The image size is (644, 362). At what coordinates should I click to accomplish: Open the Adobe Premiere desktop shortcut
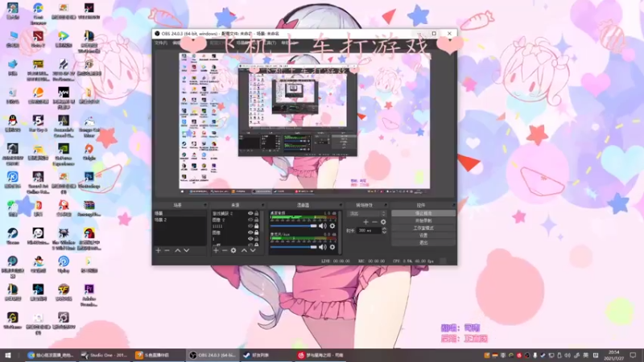(89, 295)
